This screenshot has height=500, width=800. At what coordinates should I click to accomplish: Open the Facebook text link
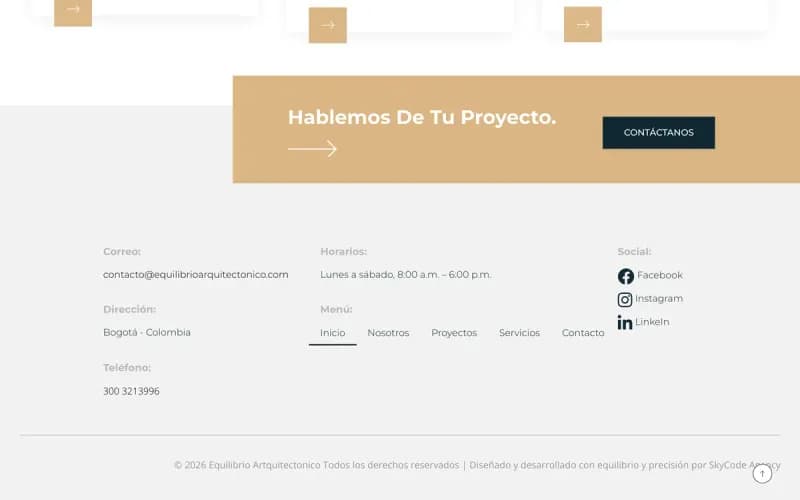tap(660, 275)
